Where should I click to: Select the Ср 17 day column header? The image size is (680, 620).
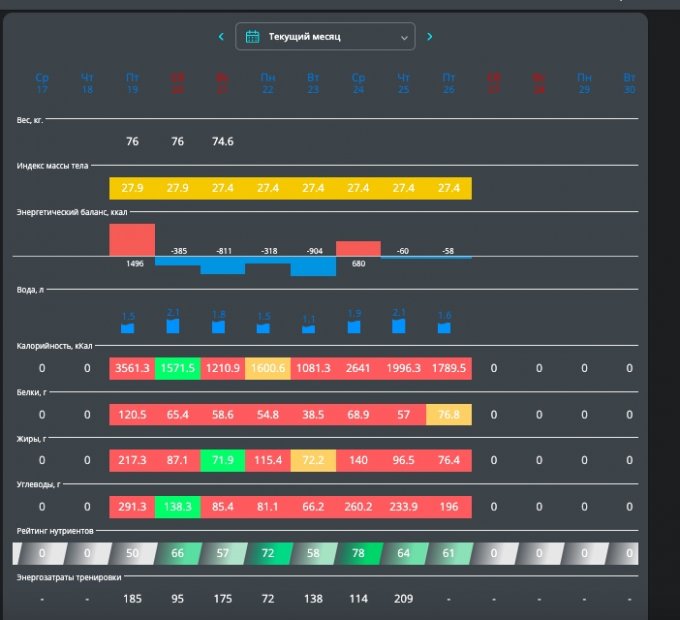[42, 83]
